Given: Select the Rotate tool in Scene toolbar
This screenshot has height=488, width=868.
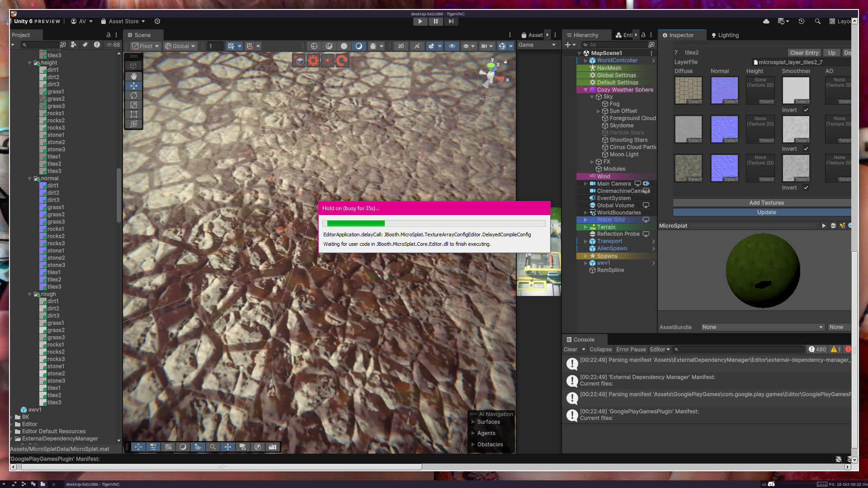Looking at the screenshot, I should 133,95.
